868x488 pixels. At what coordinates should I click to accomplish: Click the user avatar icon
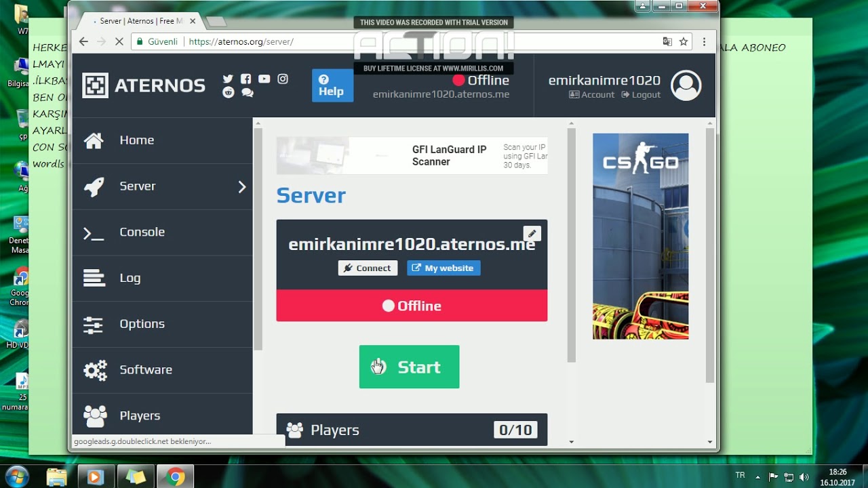tap(686, 85)
